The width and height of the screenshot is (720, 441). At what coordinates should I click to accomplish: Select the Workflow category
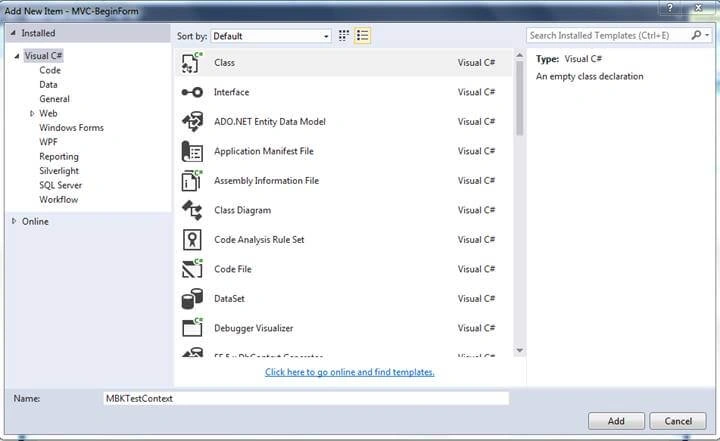(x=58, y=199)
